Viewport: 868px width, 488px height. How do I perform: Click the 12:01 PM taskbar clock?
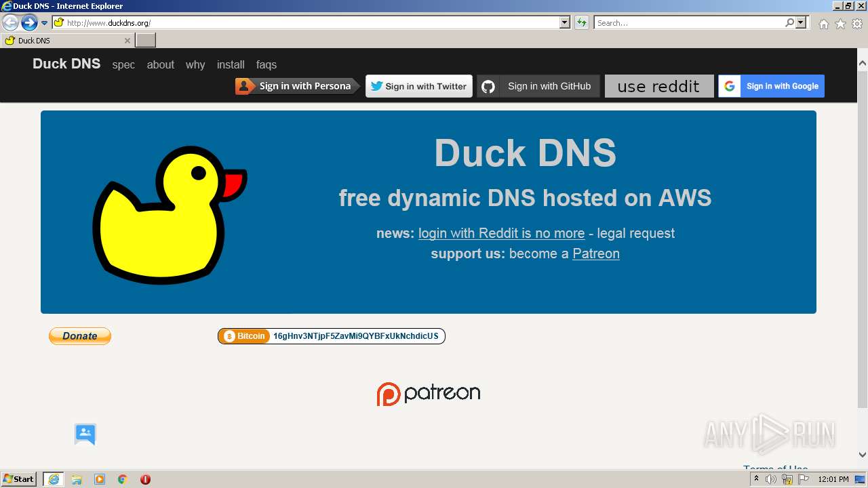(x=833, y=479)
